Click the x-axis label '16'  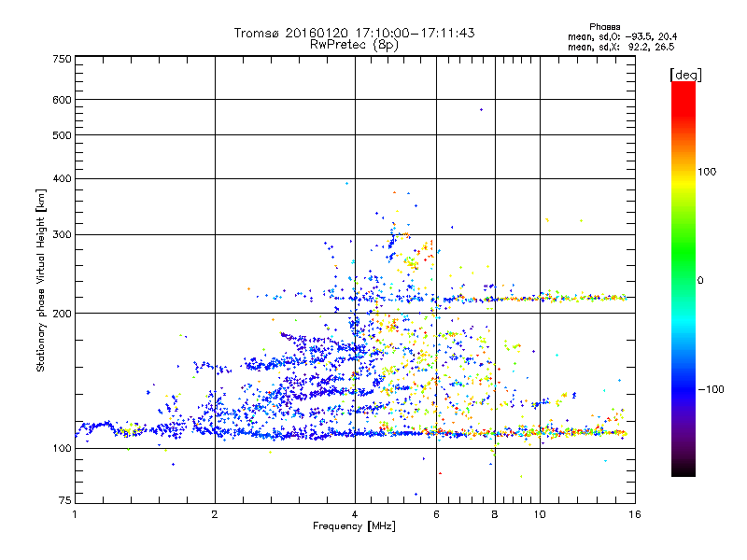[x=635, y=514]
